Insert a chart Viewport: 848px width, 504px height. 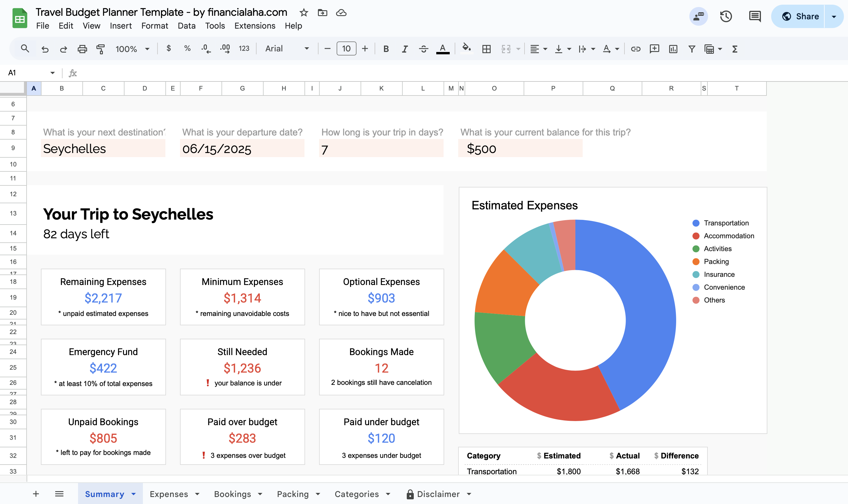click(x=673, y=49)
